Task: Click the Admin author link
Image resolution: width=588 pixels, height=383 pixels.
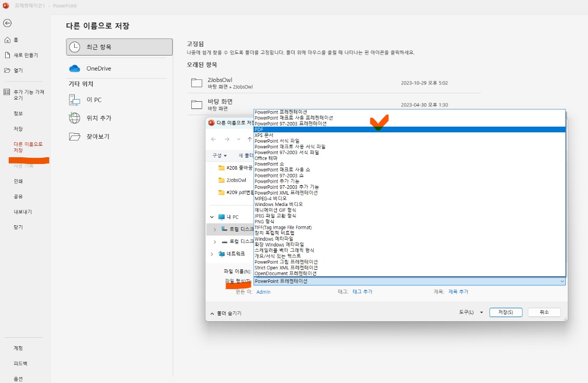Action: [263, 292]
